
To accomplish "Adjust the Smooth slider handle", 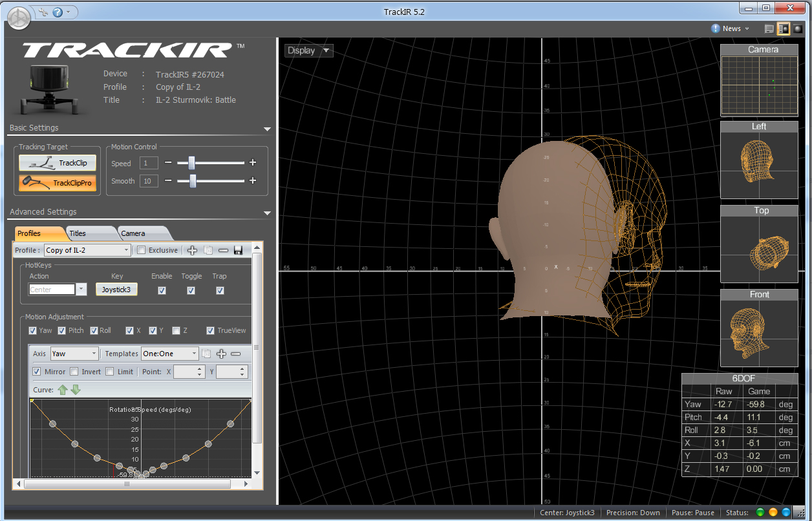I will point(193,181).
